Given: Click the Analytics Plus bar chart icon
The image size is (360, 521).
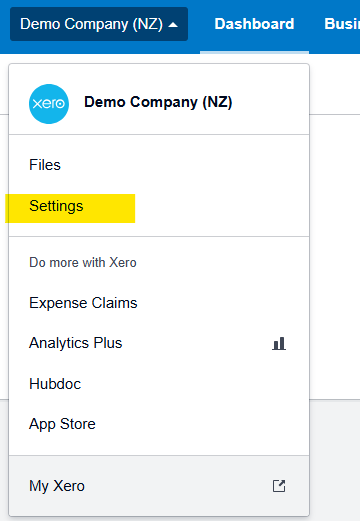Looking at the screenshot, I should click(279, 343).
